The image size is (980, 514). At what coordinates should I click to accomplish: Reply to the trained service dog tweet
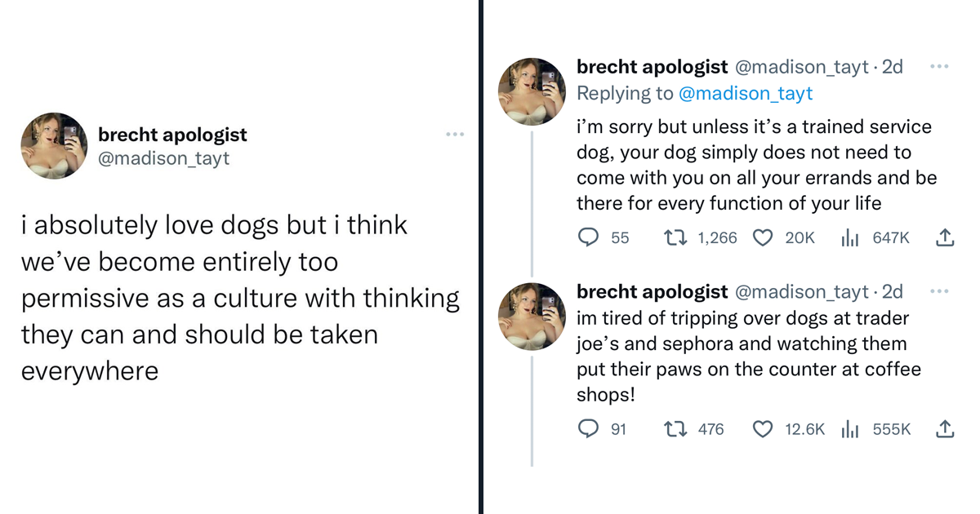pos(589,237)
